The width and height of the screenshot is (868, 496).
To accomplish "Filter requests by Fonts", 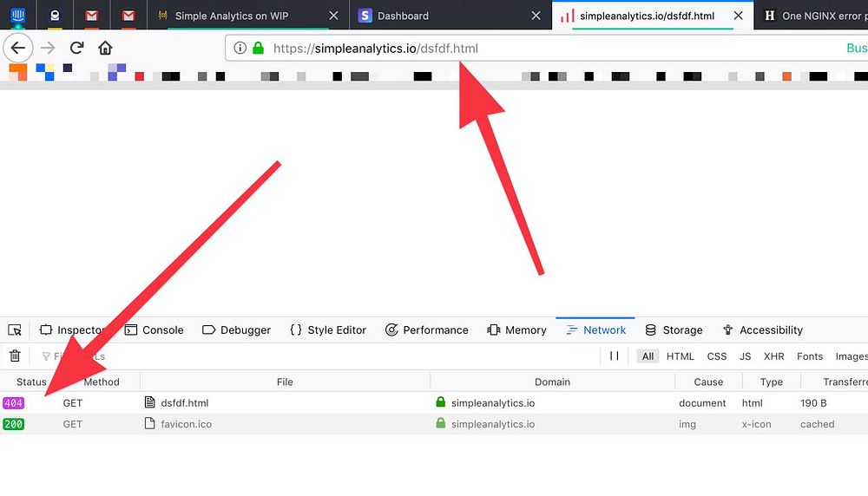I will coord(809,356).
